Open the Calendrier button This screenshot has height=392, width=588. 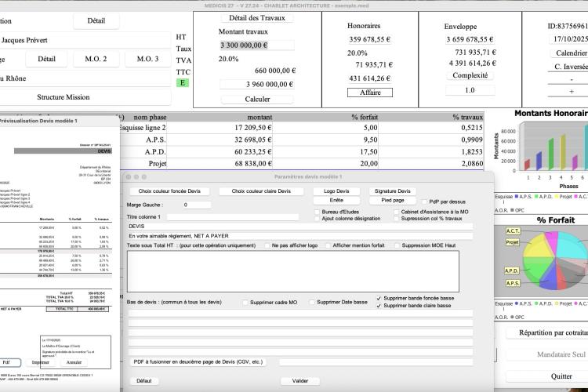pos(570,53)
